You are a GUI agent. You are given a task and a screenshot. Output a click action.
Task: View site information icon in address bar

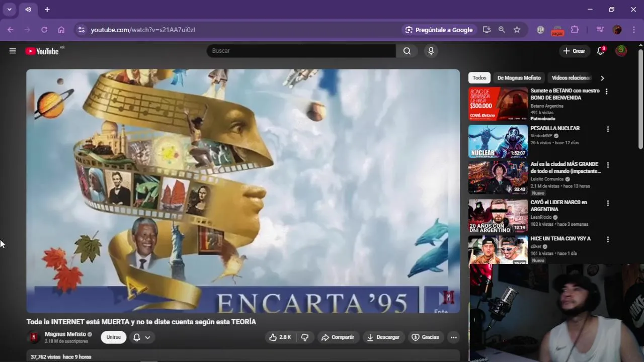coord(82,30)
